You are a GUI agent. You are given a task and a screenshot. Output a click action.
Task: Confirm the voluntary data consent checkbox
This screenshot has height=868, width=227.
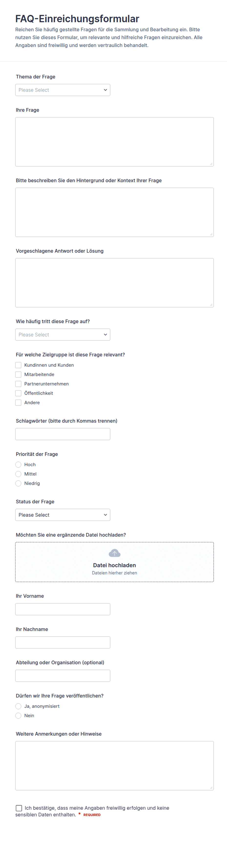19,808
